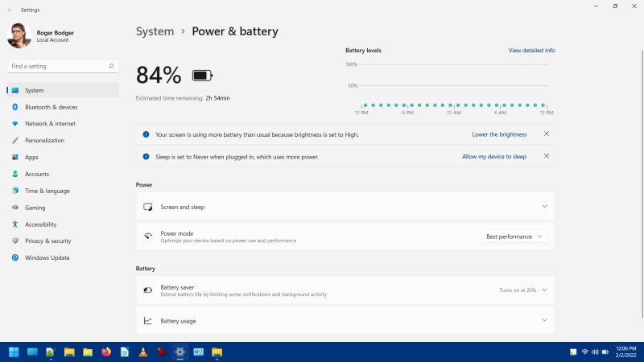Select Windows Update in the sidebar

pos(47,257)
